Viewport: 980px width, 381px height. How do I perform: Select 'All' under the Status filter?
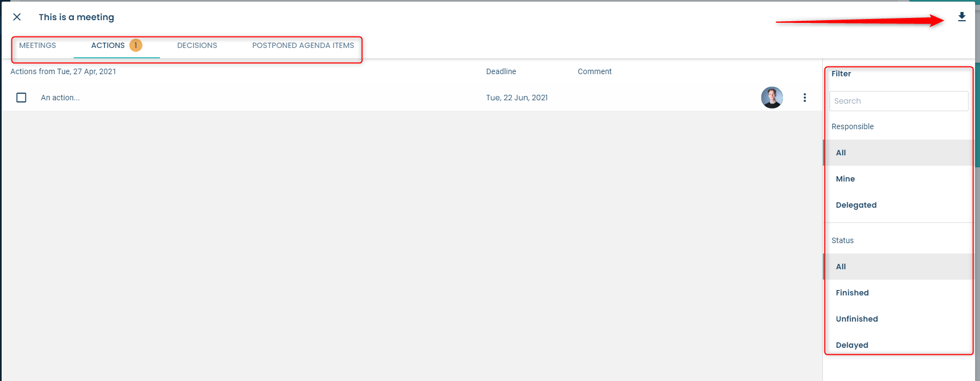coord(898,267)
